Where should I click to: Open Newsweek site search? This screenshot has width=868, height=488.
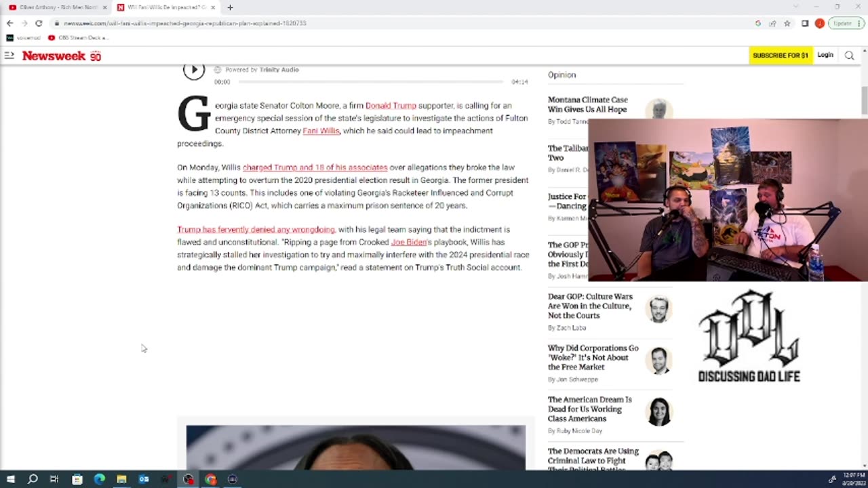pyautogui.click(x=849, y=56)
